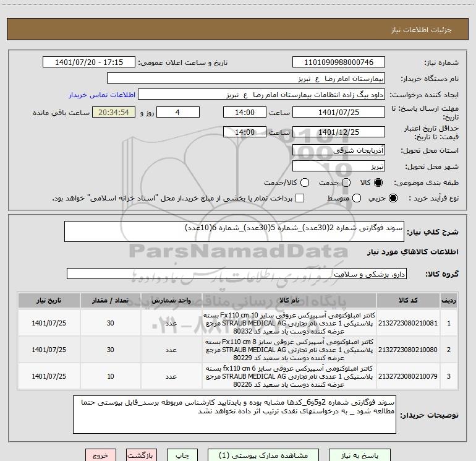Screen dimensions: 476x461
Task: Click the requester field داود بیگ زاده
Action: pos(261,95)
